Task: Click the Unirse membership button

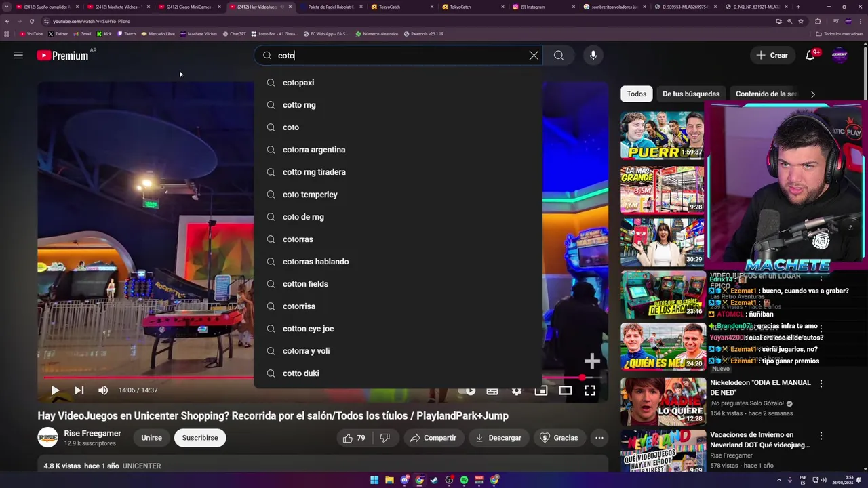Action: pyautogui.click(x=151, y=438)
